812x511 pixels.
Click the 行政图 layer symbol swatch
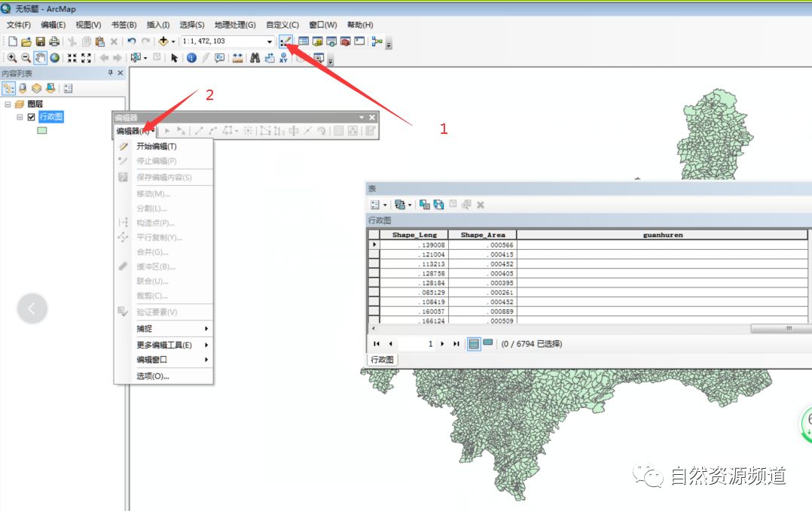(42, 130)
